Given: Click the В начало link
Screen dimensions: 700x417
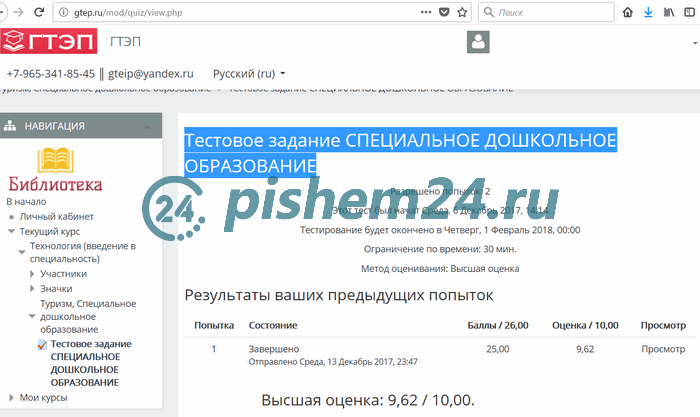Looking at the screenshot, I should [x=25, y=201].
